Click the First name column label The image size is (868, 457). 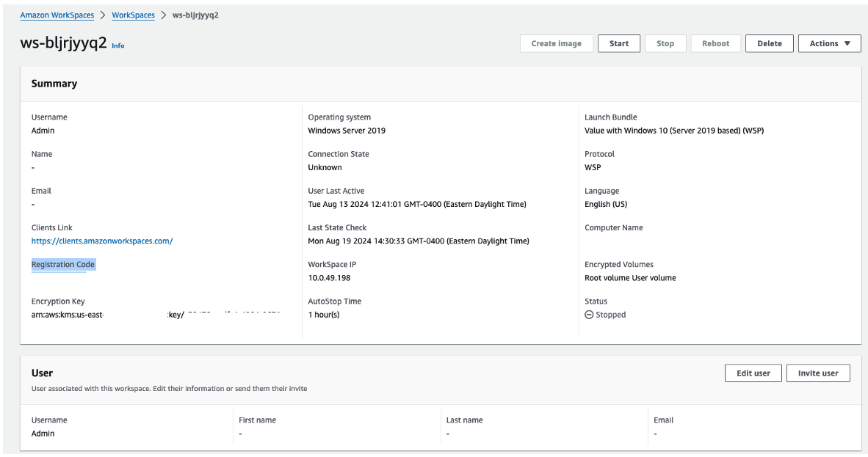click(x=258, y=420)
